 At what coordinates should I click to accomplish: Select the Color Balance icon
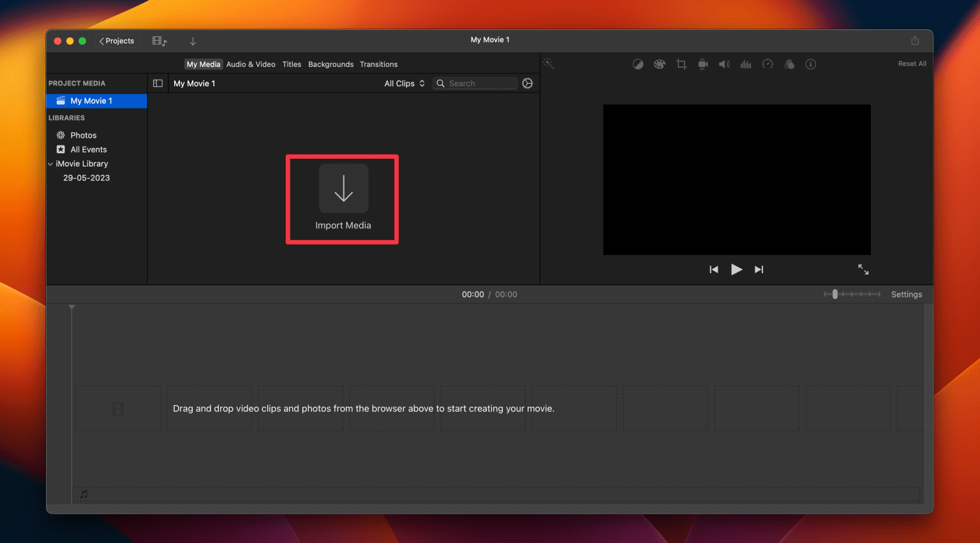[638, 64]
